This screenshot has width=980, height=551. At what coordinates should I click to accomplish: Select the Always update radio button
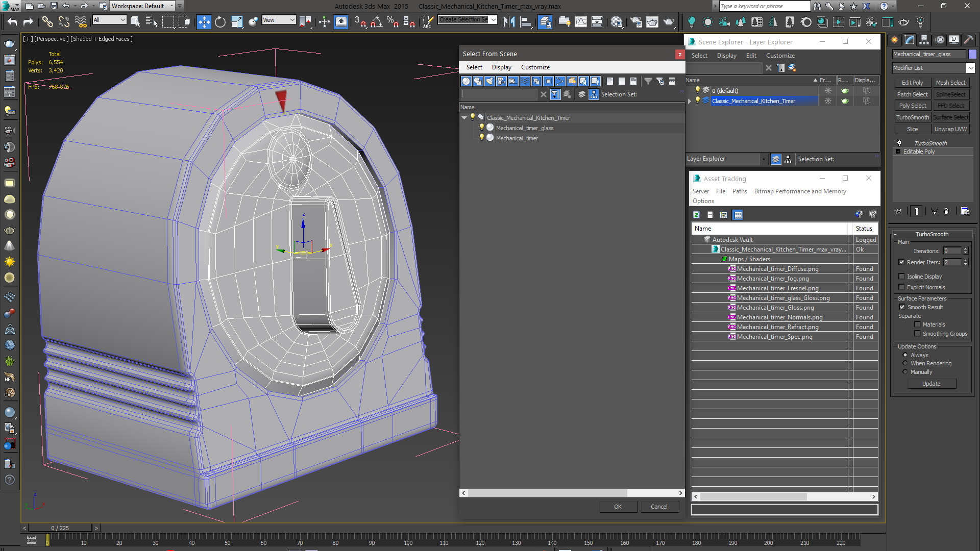point(905,355)
